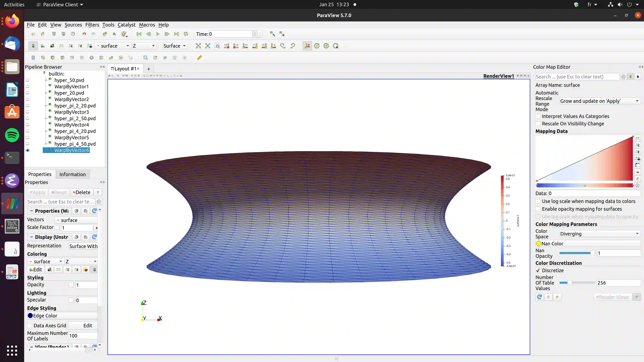Viewport: 644px width, 362px height.
Task: Hide WarpByVector6 using its eye icon
Action: [x=28, y=150]
